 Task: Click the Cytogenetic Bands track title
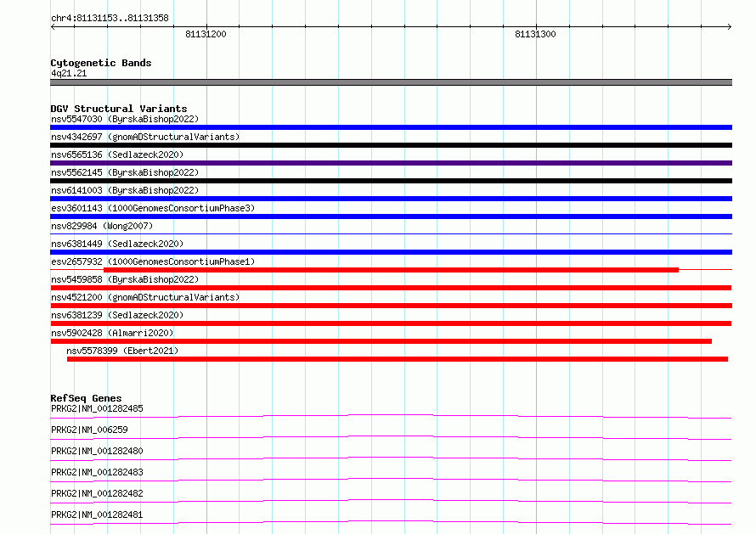(x=101, y=63)
